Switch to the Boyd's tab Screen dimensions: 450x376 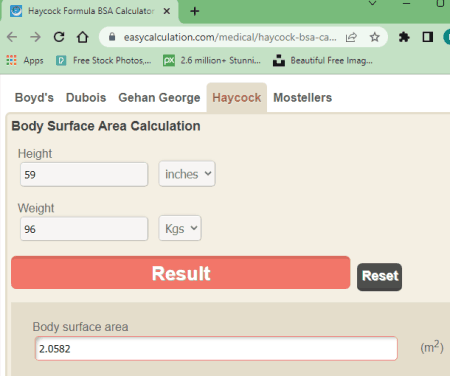pyautogui.click(x=34, y=98)
